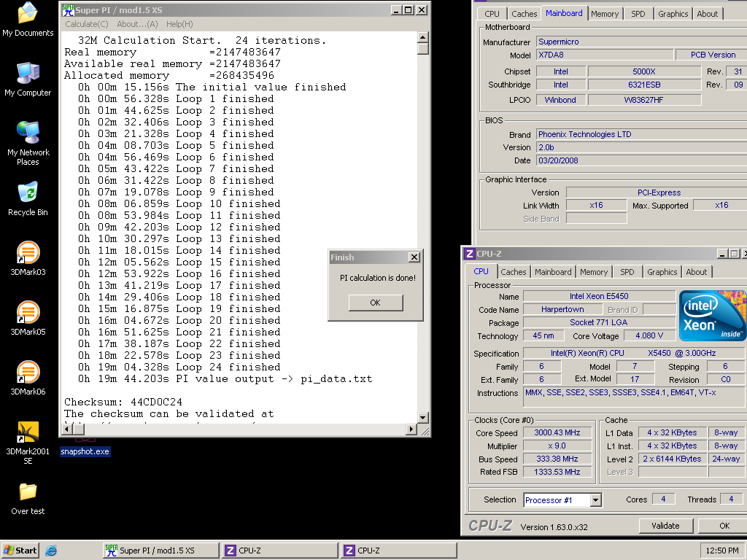Open Graphics tab in lower CPU-Z window
This screenshot has width=747, height=560.
tap(662, 272)
